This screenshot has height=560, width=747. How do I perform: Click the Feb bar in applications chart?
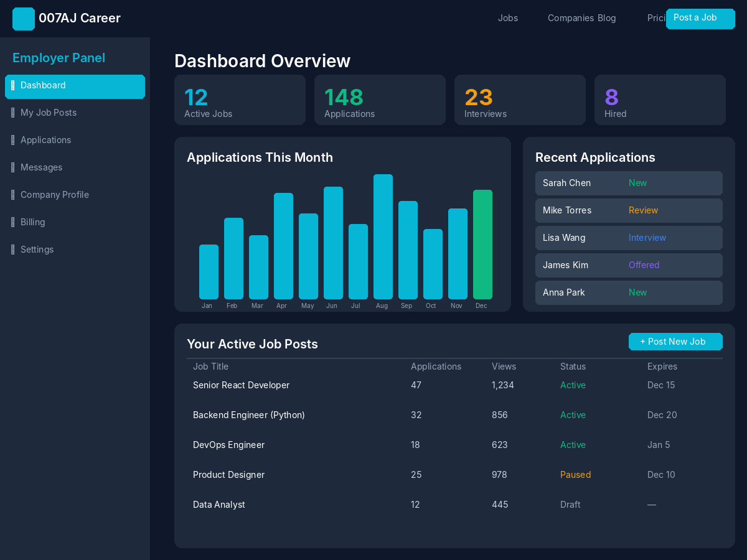click(233, 258)
